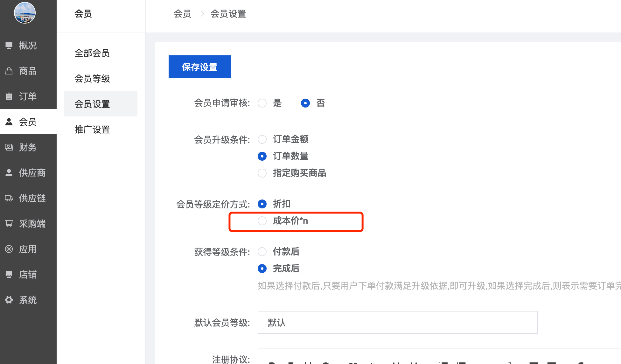Select the 成本价*n pricing option
Viewport: 621px width, 364px height.
point(262,221)
